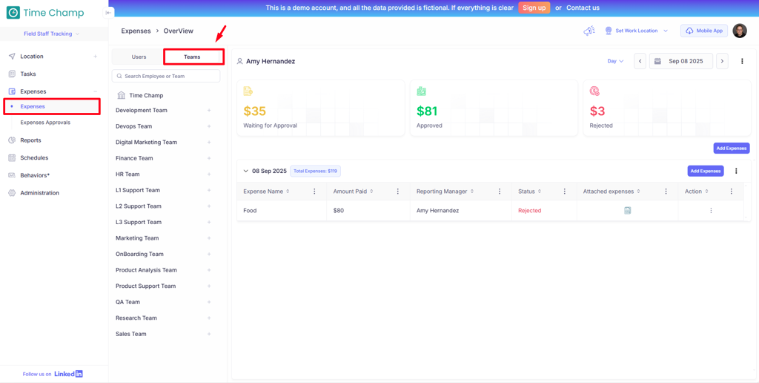Click the Contact us link
The image size is (759, 383).
coord(583,8)
